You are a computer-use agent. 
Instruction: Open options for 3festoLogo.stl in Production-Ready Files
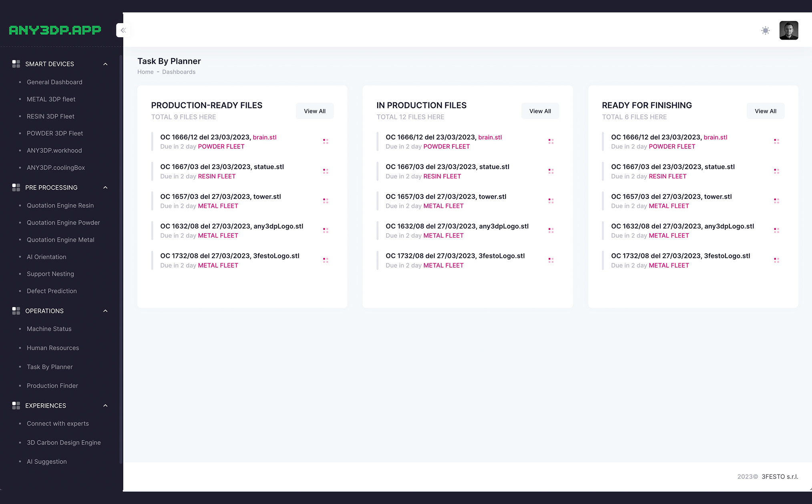[326, 260]
